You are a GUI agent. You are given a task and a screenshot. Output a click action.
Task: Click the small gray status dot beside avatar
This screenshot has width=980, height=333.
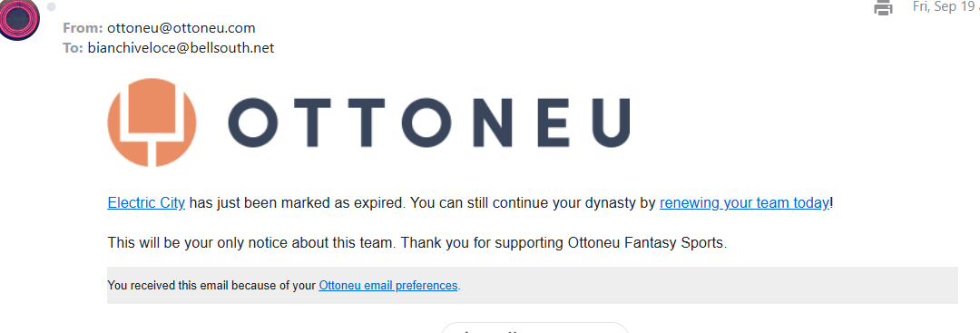click(51, 7)
